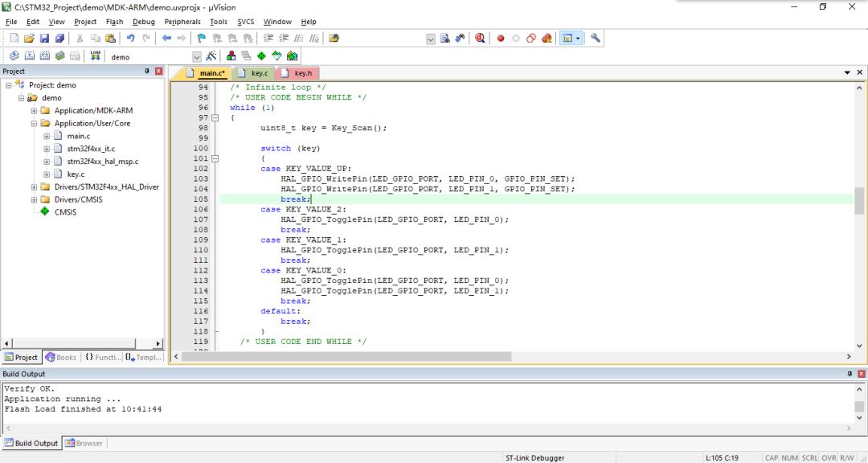
Task: Select main.c in the project tree
Action: pyautogui.click(x=79, y=136)
